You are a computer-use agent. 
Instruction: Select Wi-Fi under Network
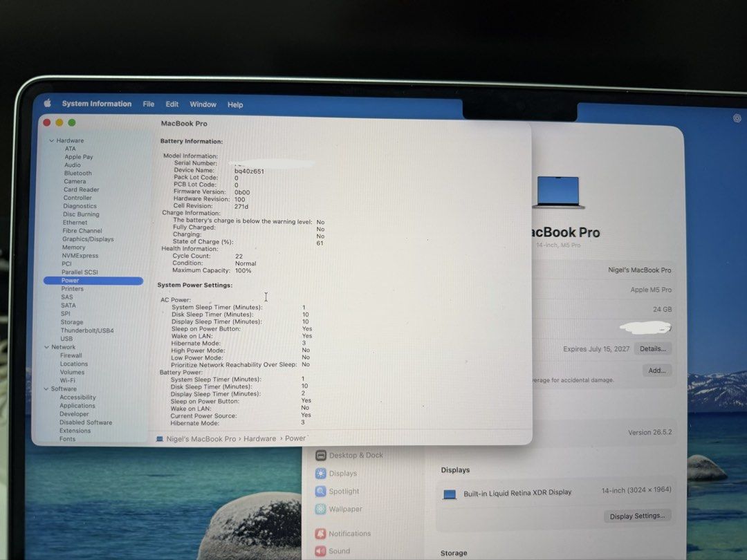click(67, 380)
